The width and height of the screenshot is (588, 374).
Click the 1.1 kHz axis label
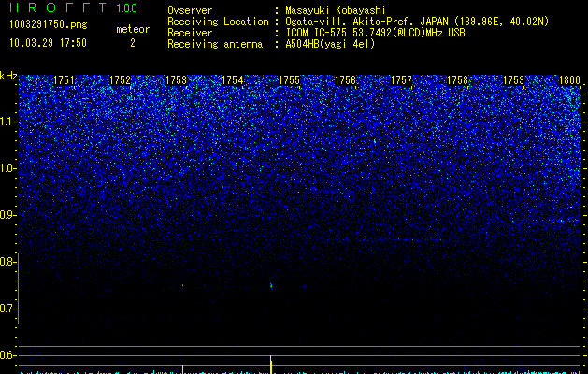point(7,122)
